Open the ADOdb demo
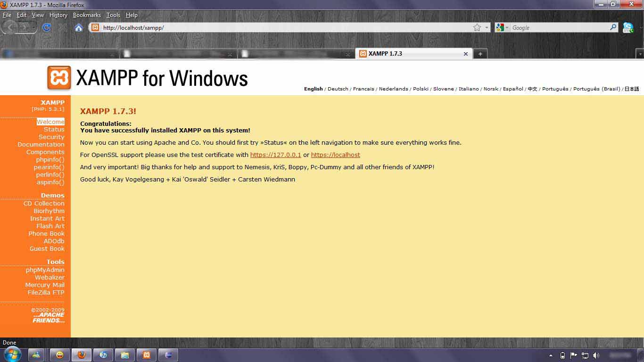Screen dimensions: 644x362 click(54, 241)
